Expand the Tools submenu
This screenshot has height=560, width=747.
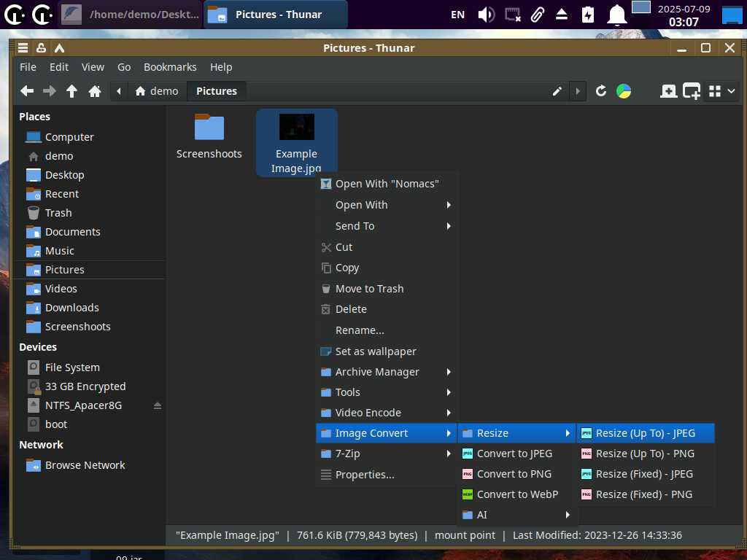pyautogui.click(x=387, y=392)
